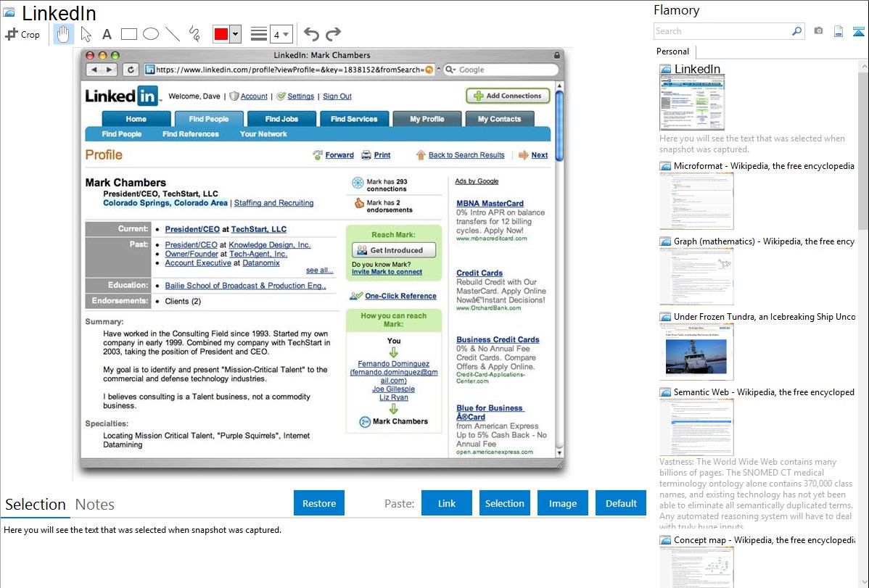The width and height of the screenshot is (869, 588).
Task: Undo the last annotation
Action: pyautogui.click(x=311, y=34)
